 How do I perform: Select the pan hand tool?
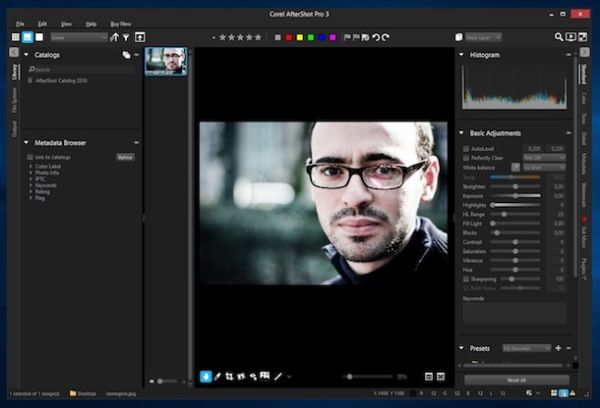206,376
